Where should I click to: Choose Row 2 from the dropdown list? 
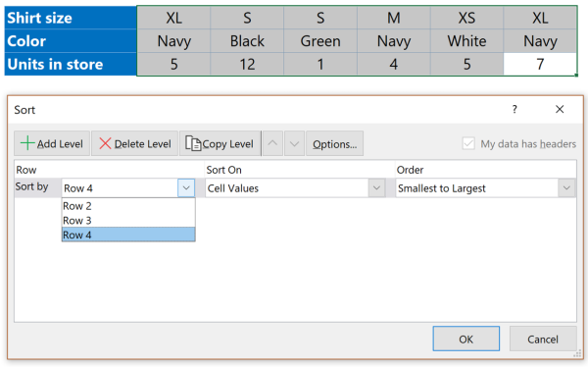click(128, 206)
